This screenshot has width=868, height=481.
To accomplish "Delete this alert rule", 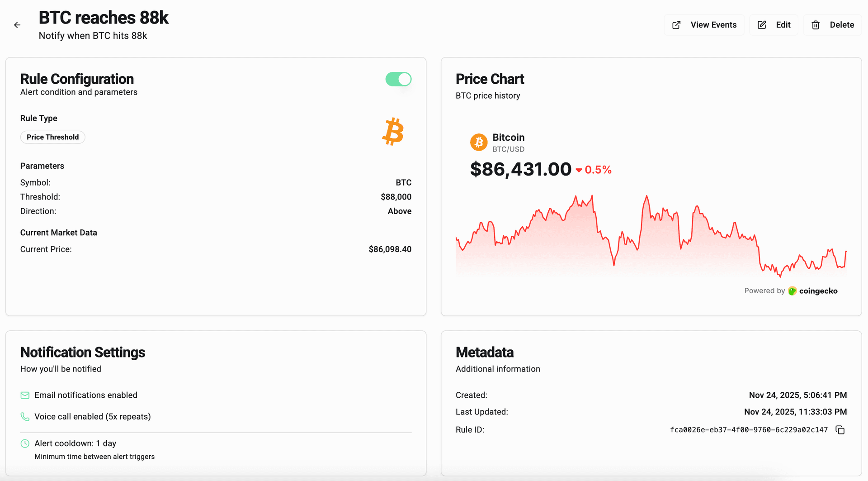I will pos(832,25).
